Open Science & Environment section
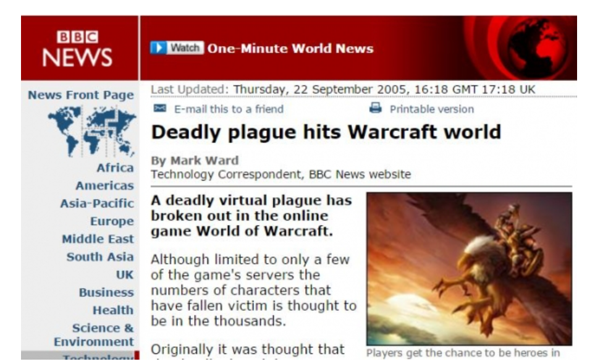Image resolution: width=616 pixels, height=364 pixels. 94,334
